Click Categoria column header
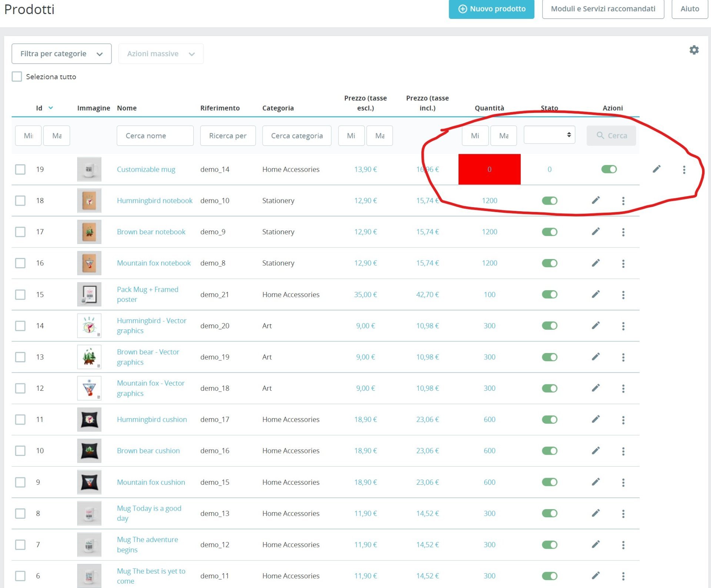The image size is (711, 588). click(278, 108)
